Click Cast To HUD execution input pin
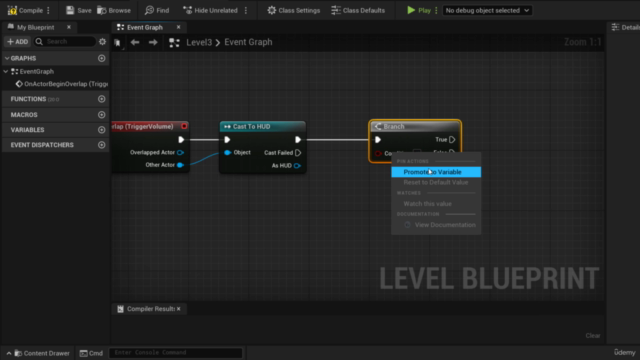The width and height of the screenshot is (640, 360). tap(227, 140)
